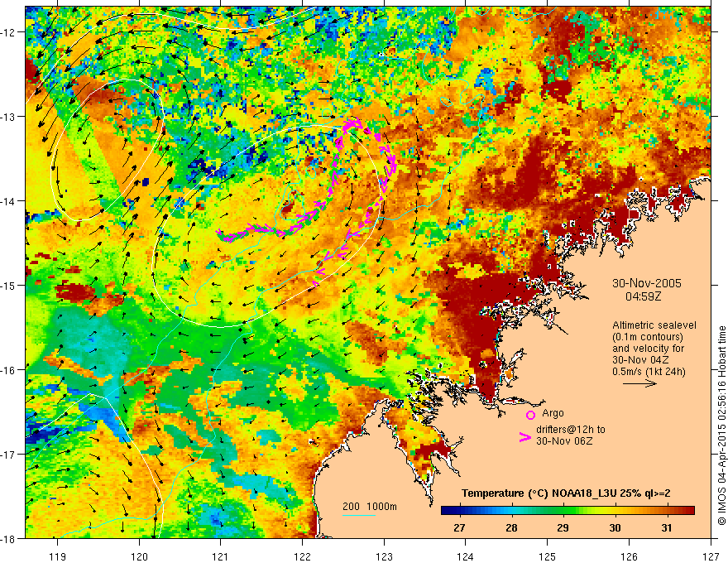The height and width of the screenshot is (563, 728).
Task: Click the latitude axis label -15
Action: 10,285
